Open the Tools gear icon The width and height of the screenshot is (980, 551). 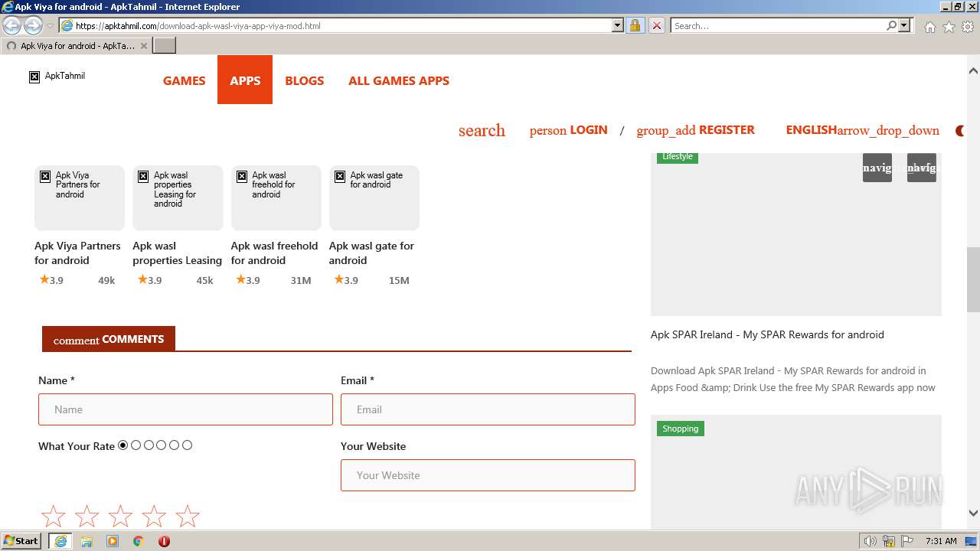coord(967,27)
